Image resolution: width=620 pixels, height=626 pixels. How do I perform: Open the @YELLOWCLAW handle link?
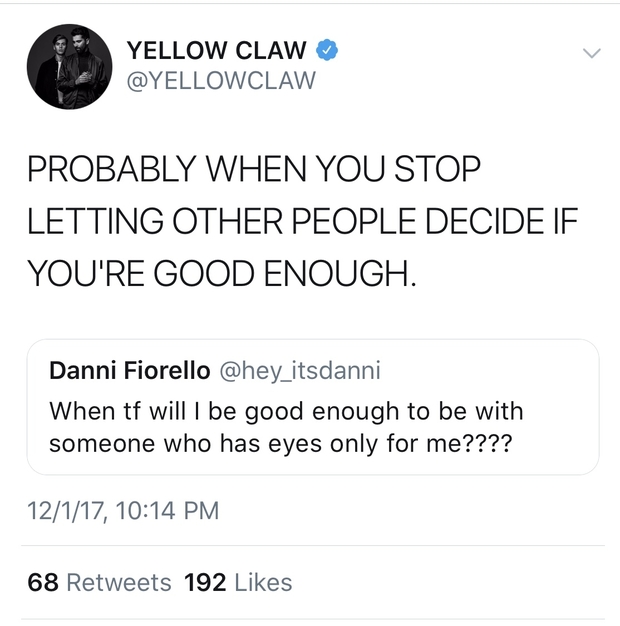click(x=220, y=80)
